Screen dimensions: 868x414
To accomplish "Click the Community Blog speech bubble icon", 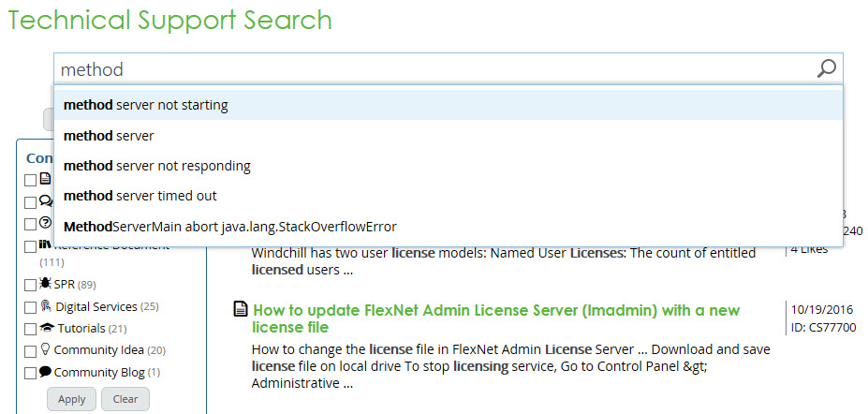I will 45,372.
